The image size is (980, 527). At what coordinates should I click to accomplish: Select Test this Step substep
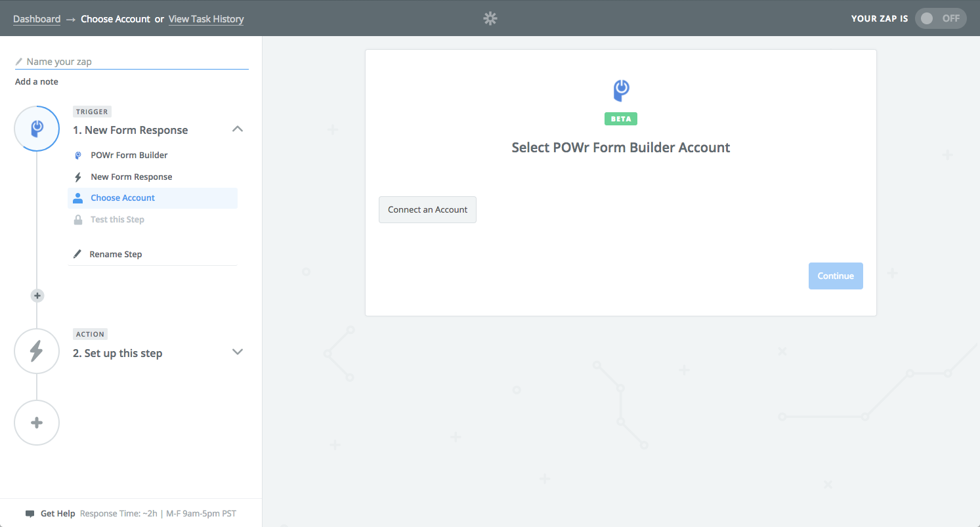point(152,219)
